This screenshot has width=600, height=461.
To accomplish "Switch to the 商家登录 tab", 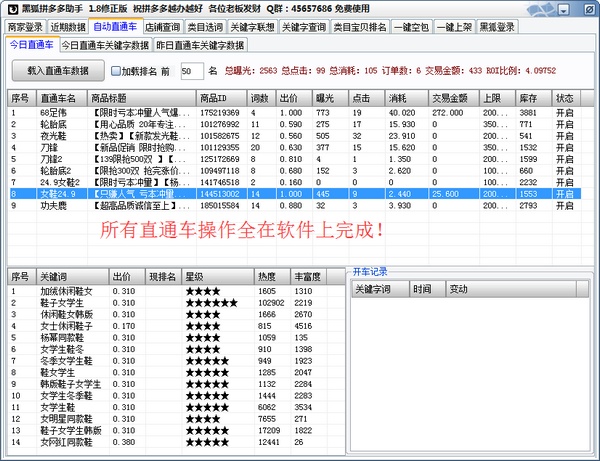I will click(26, 27).
